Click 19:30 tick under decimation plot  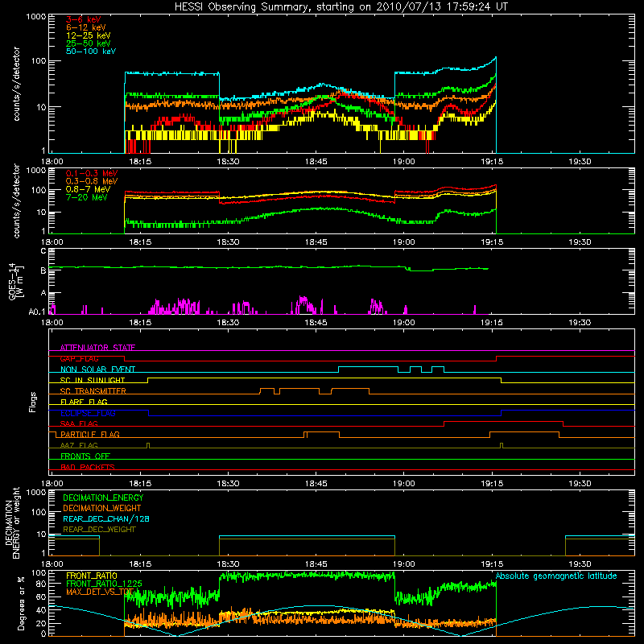580,564
